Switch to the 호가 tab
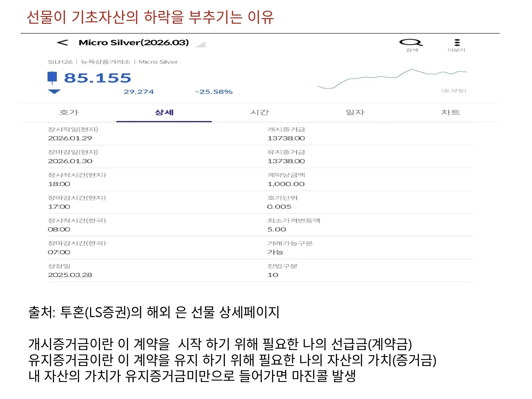532x399 pixels. 69,112
